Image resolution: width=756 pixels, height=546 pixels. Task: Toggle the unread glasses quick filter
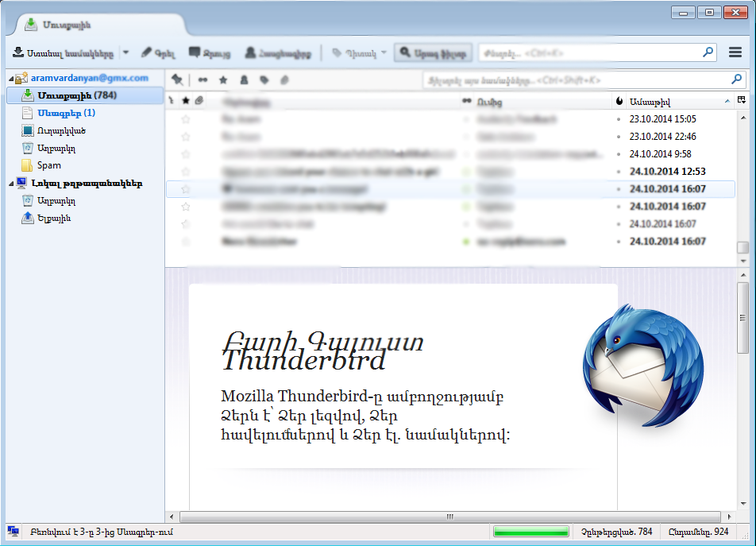click(x=202, y=80)
